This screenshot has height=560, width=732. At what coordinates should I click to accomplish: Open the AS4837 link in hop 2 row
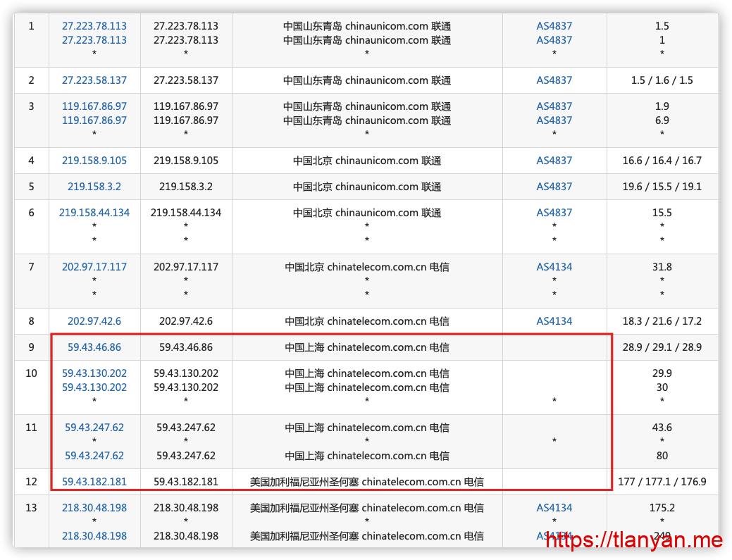554,80
